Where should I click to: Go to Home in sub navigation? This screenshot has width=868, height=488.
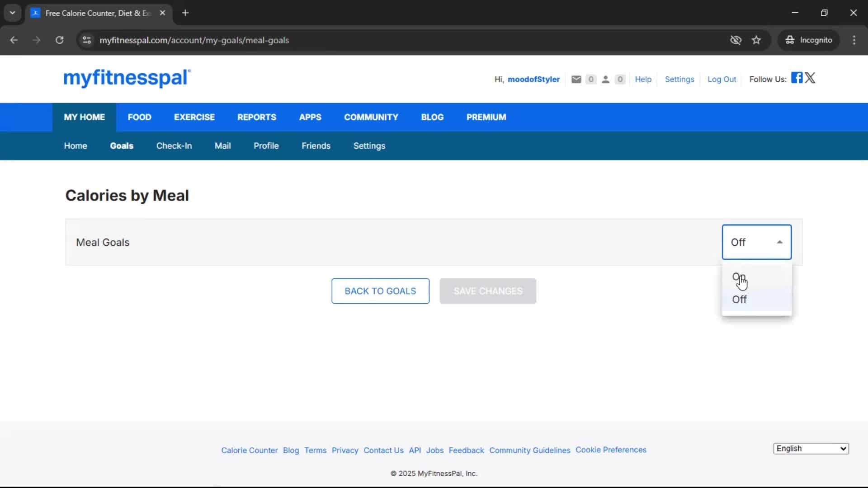pyautogui.click(x=75, y=146)
